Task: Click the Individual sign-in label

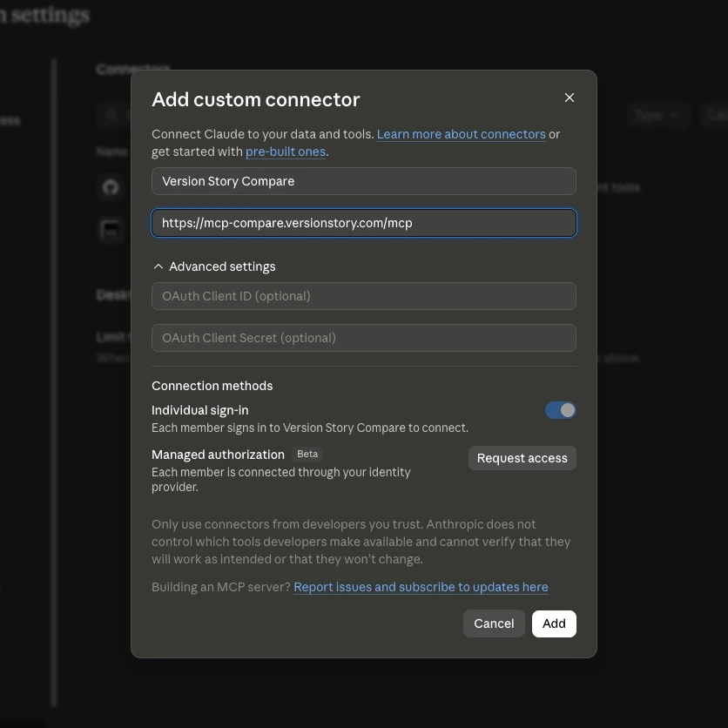Action: 200,410
